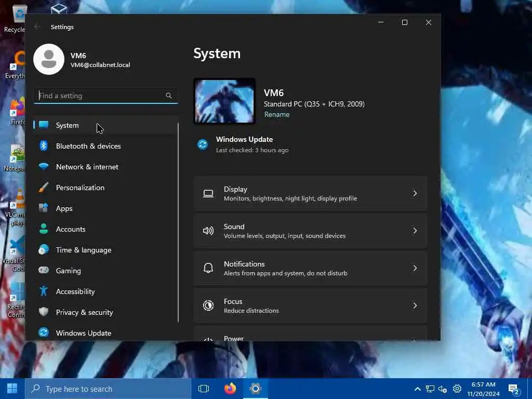
Task: Click the Sound speaker icon
Action: point(208,231)
